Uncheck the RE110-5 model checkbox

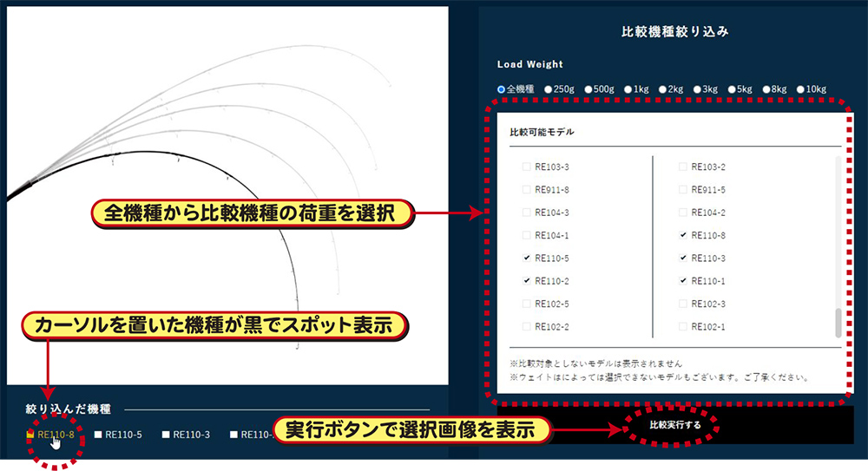pyautogui.click(x=527, y=258)
